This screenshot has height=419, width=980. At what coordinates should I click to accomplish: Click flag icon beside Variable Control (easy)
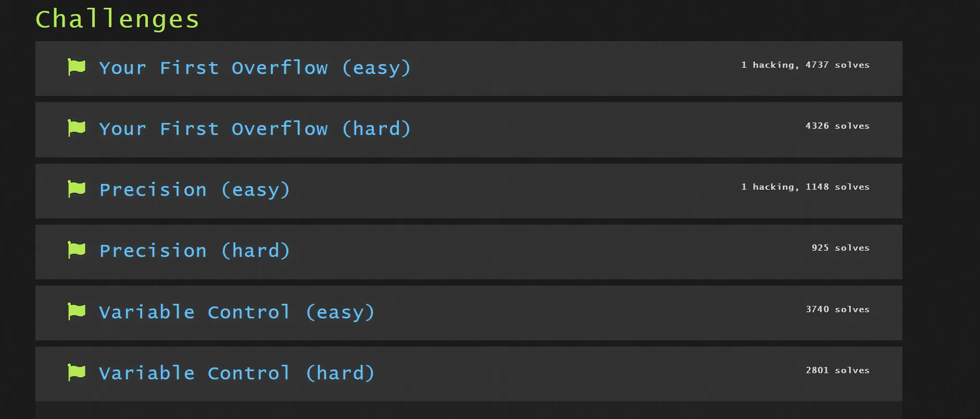[x=77, y=312]
